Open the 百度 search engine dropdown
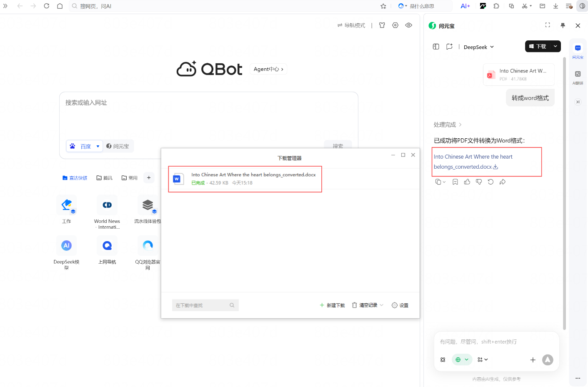 [98, 146]
